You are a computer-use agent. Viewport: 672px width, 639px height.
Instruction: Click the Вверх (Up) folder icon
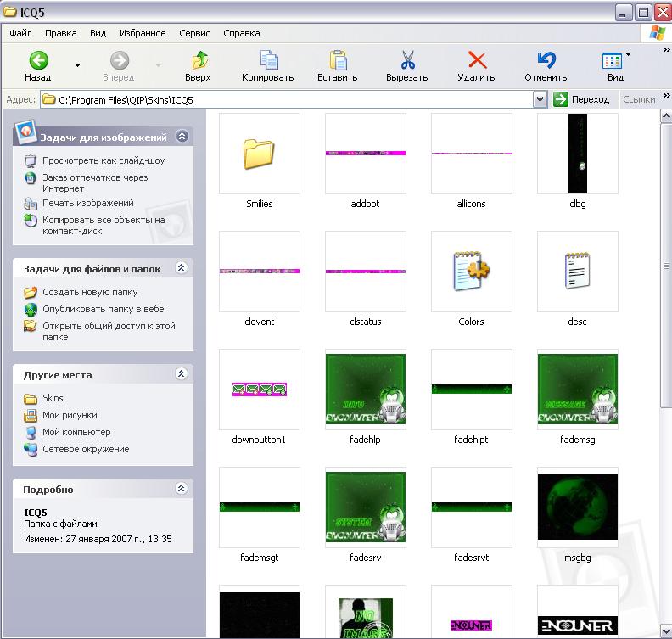pyautogui.click(x=199, y=60)
